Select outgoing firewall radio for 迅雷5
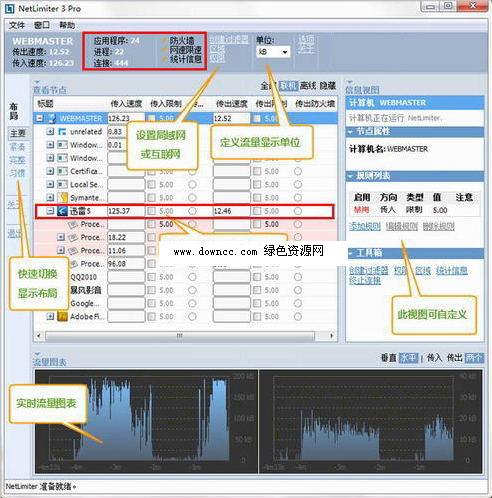Screen dimensions: 492x498 click(298, 211)
